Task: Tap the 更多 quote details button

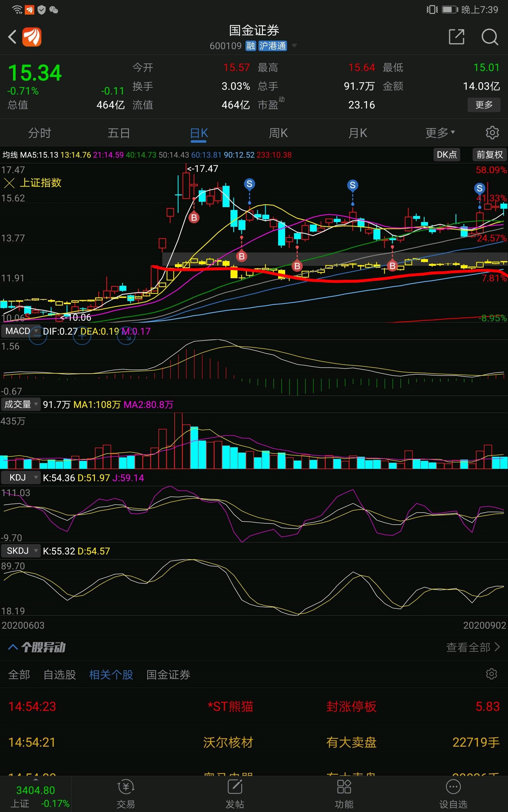Action: point(484,105)
